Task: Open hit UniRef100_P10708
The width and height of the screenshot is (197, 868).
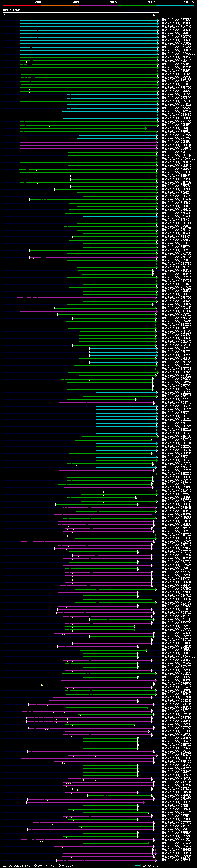Action: coord(177,26)
